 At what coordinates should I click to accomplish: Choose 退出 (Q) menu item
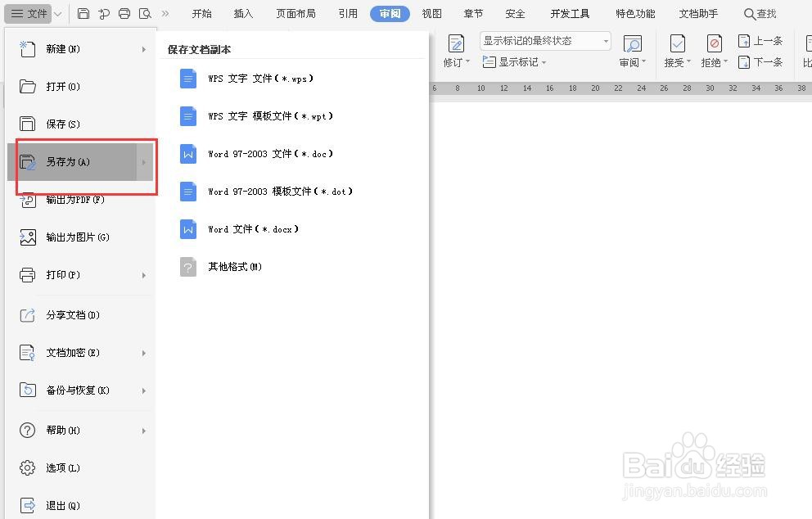(80, 506)
